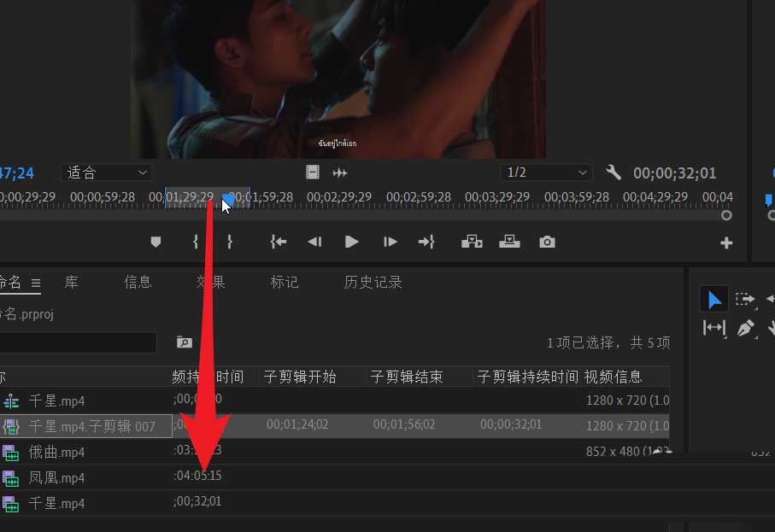Click the Mark In bracket button
Viewport: 775px width, 532px height.
click(196, 242)
